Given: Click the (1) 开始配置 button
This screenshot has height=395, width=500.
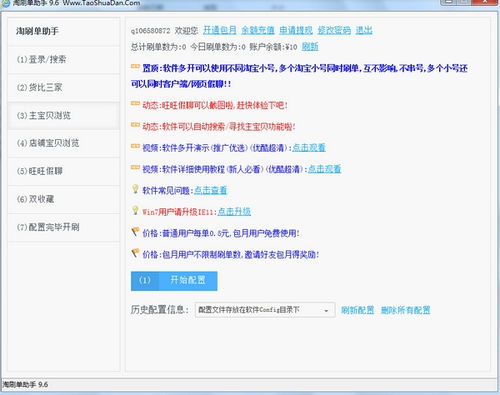Looking at the screenshot, I should click(174, 281).
